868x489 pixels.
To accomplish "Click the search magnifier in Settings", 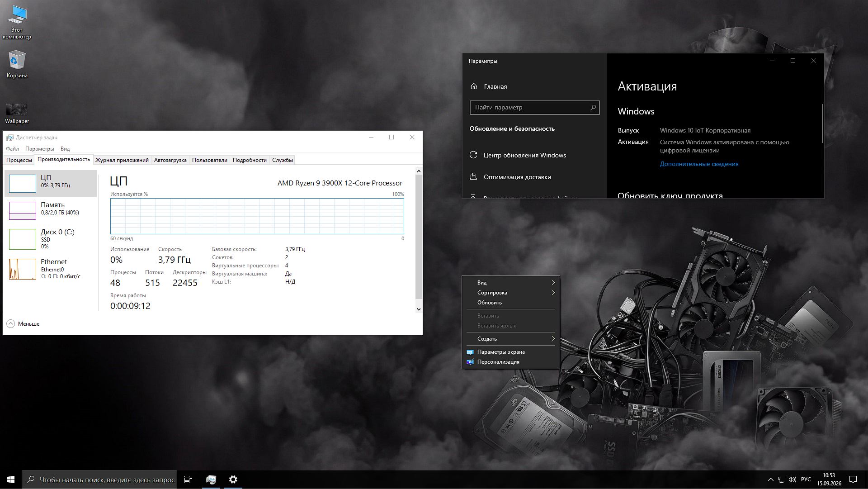I will click(593, 107).
